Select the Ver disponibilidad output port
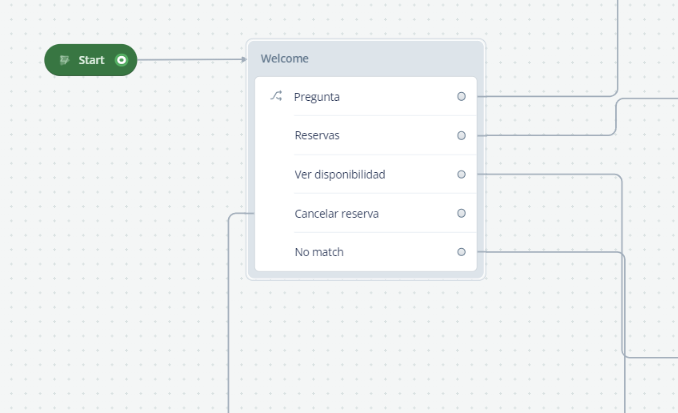 coord(461,174)
